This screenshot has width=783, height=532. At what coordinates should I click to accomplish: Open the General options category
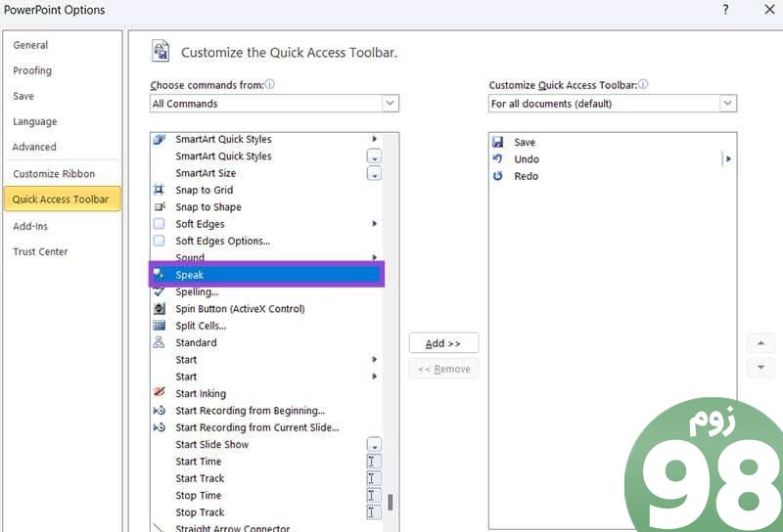click(30, 45)
